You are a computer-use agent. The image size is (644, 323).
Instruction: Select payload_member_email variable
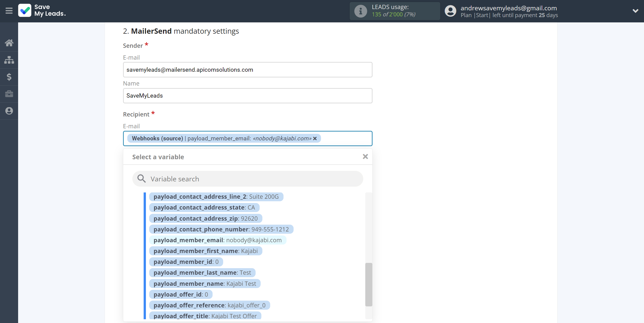[x=218, y=240]
